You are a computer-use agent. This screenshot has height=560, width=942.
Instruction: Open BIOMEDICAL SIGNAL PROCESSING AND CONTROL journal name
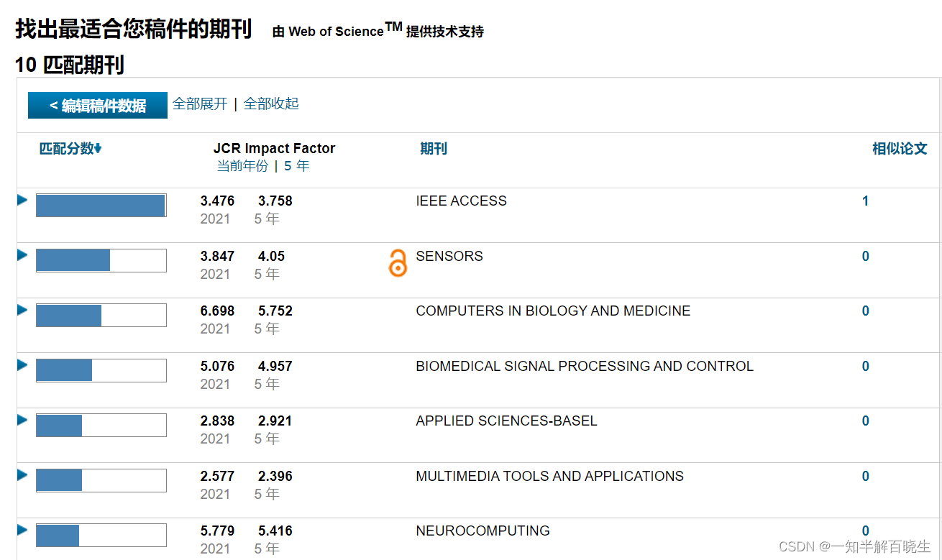[x=585, y=366]
